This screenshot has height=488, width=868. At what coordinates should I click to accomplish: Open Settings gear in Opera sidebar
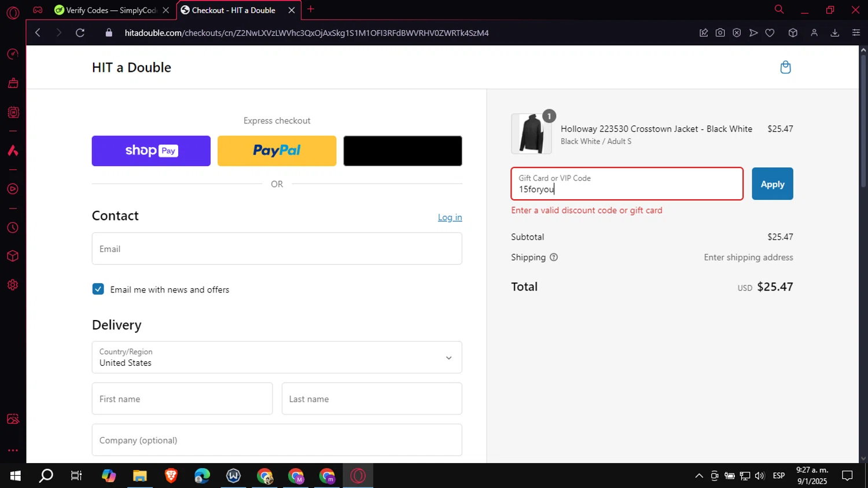tap(13, 285)
